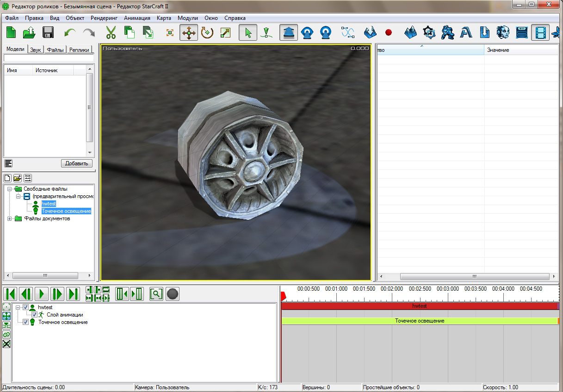
Task: Open a file with the green folder icon
Action: 30,33
